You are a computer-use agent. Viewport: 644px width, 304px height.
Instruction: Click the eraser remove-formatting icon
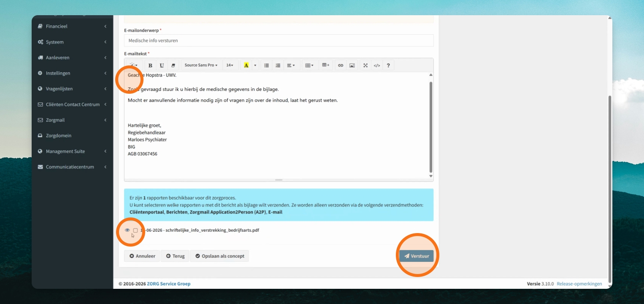[x=173, y=65]
